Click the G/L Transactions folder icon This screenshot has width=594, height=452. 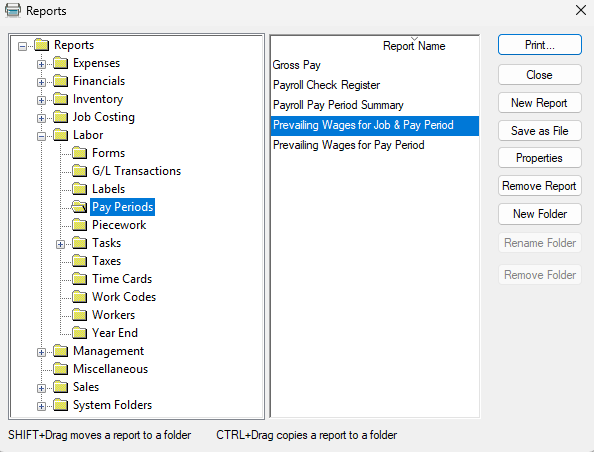tap(80, 171)
